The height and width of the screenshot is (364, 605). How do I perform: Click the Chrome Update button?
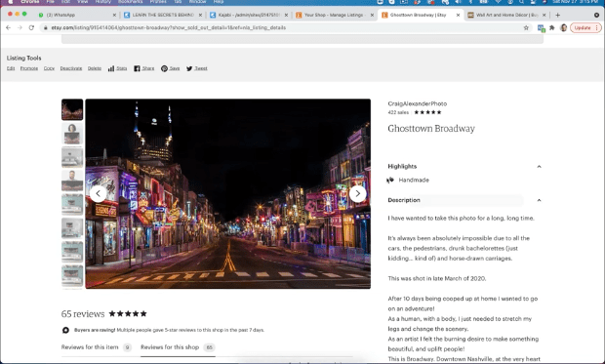(x=585, y=27)
